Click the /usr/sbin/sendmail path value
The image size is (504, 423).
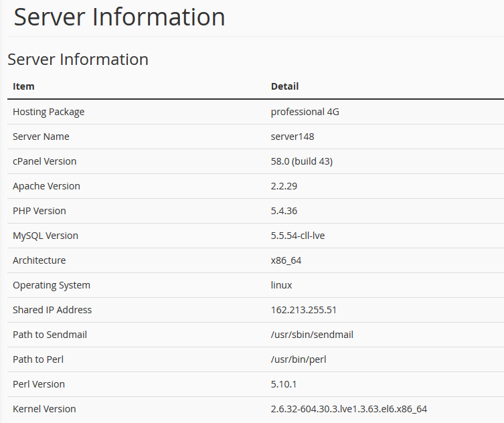tap(312, 335)
